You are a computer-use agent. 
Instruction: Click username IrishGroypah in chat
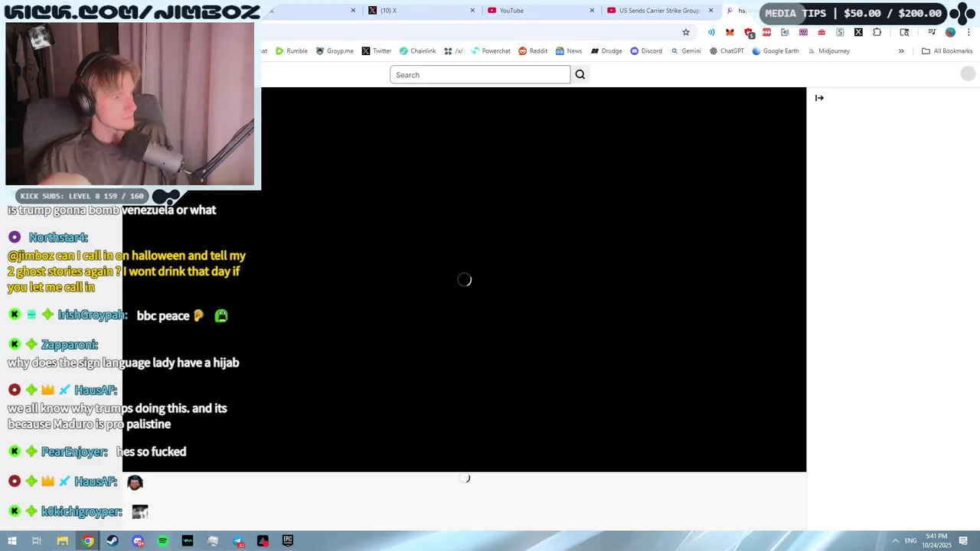coord(91,315)
